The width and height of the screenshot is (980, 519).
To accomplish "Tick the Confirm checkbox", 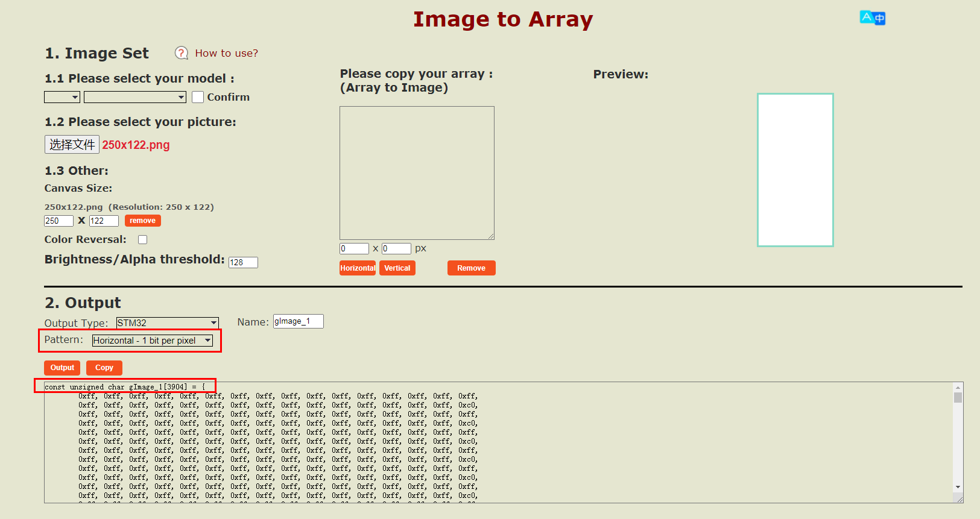I will pos(198,97).
